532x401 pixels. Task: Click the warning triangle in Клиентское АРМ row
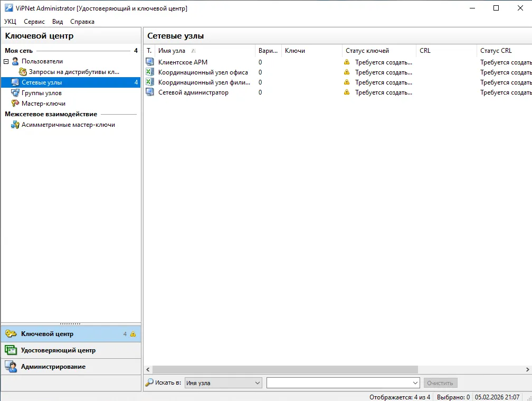[346, 62]
